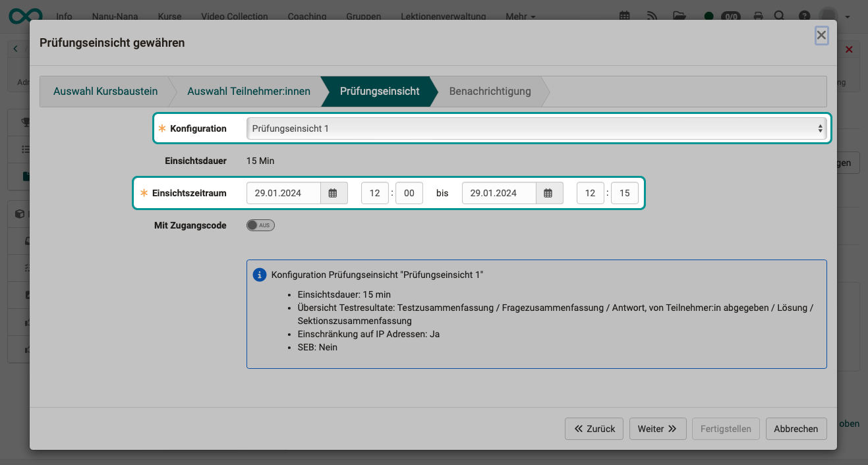Viewport: 868px width, 465px height.
Task: Open the calendar picker for the start date
Action: pyautogui.click(x=334, y=192)
